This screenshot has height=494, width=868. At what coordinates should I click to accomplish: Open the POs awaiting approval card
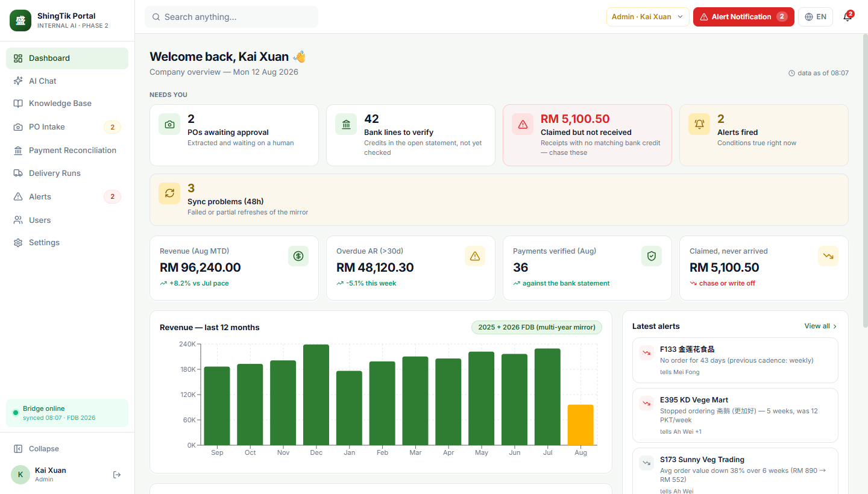[234, 136]
